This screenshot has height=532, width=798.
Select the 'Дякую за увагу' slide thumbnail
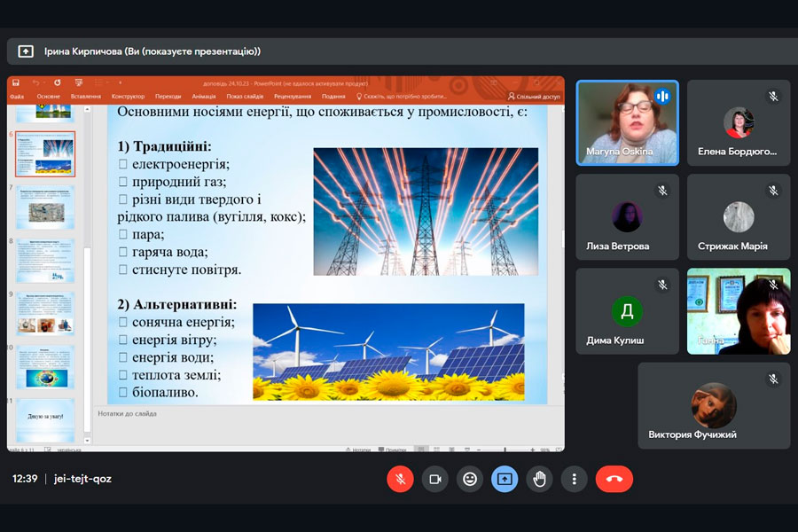(45, 420)
